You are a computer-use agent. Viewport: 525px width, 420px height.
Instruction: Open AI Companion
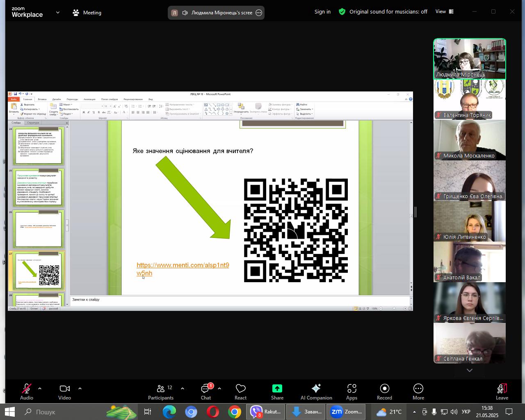(x=316, y=392)
